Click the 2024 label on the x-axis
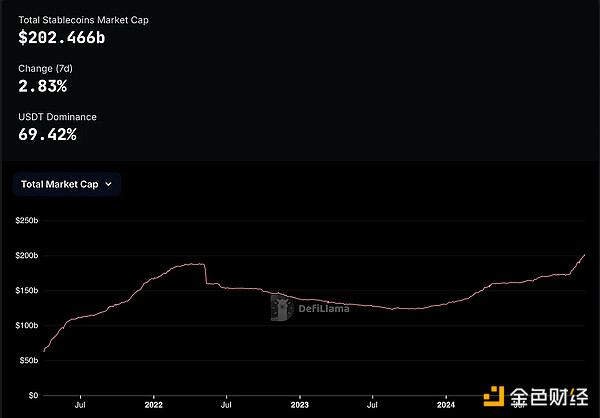This screenshot has height=418, width=600. pyautogui.click(x=445, y=408)
